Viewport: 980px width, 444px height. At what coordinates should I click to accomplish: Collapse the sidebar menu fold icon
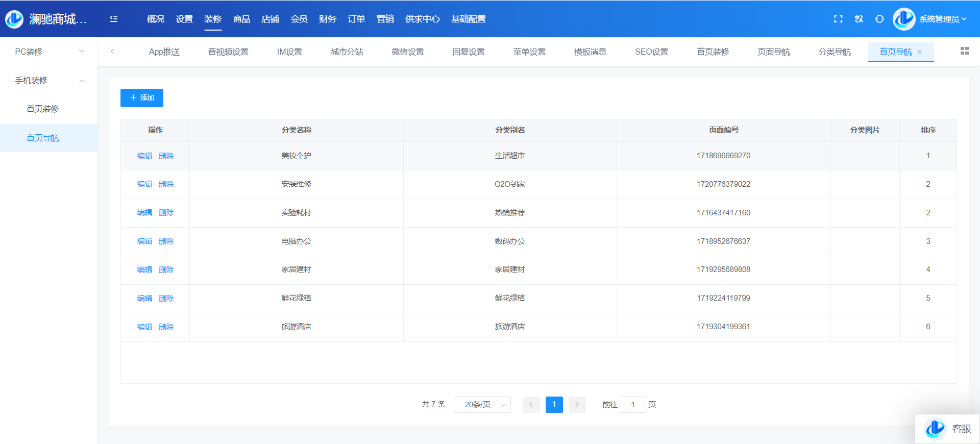click(x=114, y=19)
